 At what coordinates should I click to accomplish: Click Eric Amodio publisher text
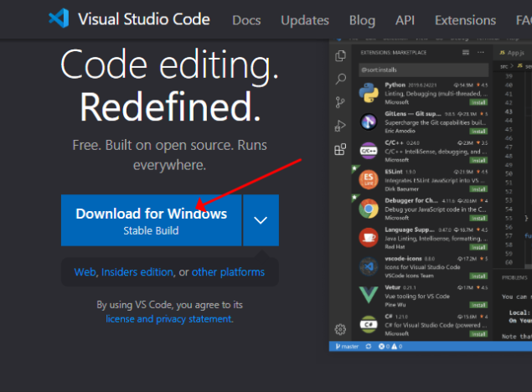[x=400, y=131]
